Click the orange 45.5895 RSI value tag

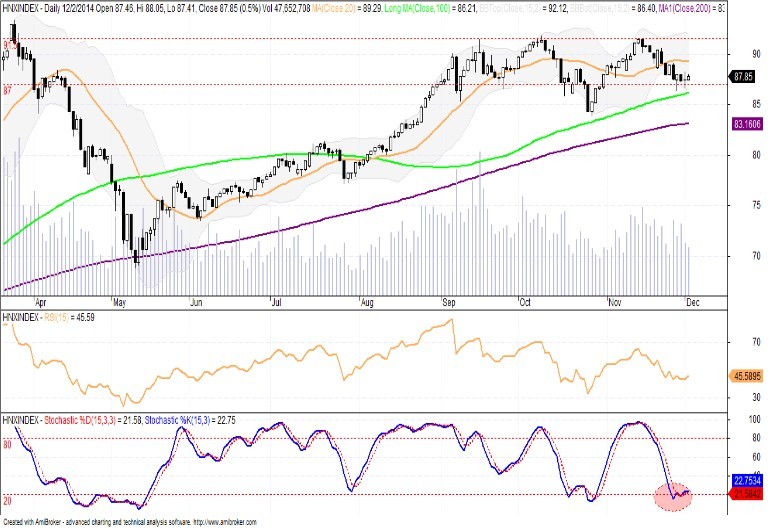click(743, 377)
